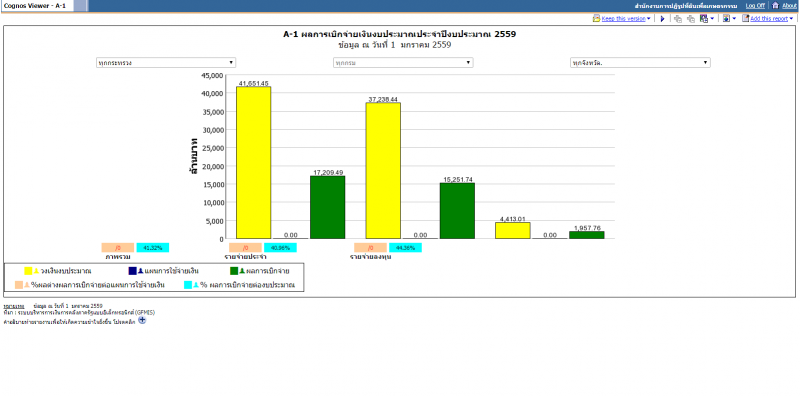Click the Add this report link
The image size is (800, 396).
coord(769,19)
